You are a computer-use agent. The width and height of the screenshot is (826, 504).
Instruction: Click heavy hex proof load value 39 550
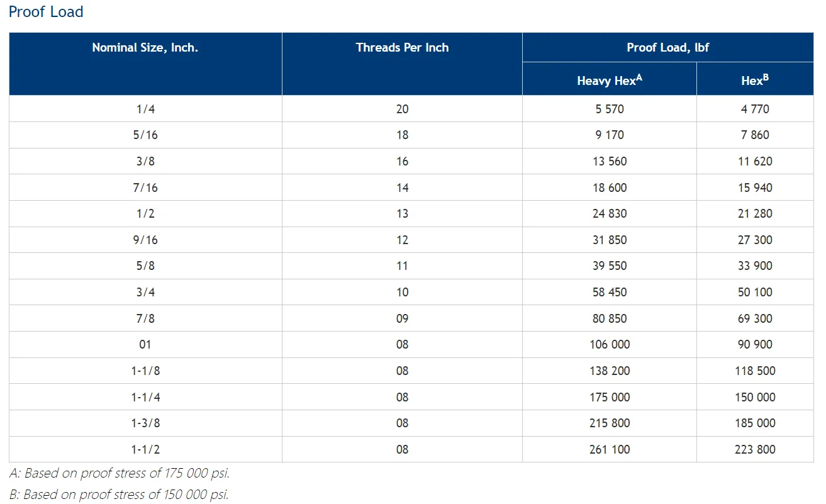coord(610,266)
